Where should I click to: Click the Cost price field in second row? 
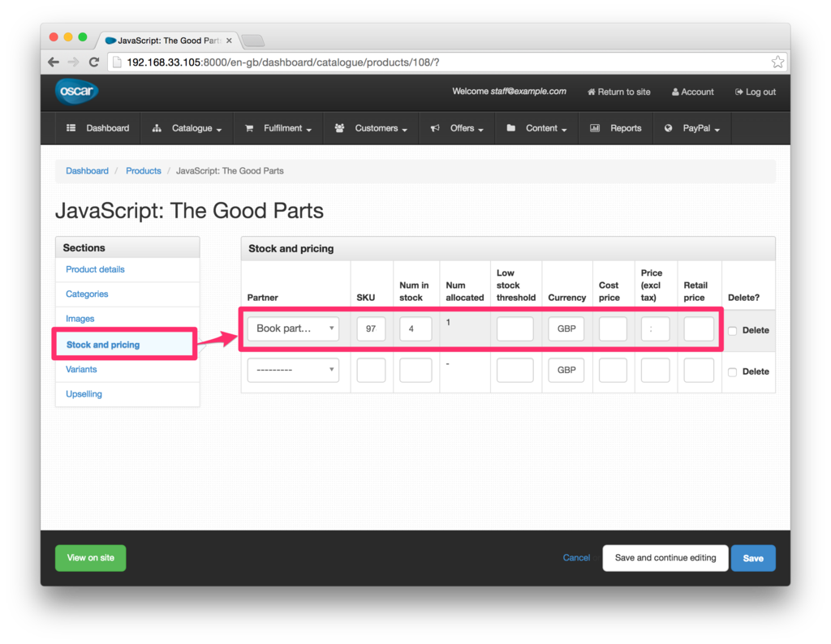click(613, 370)
